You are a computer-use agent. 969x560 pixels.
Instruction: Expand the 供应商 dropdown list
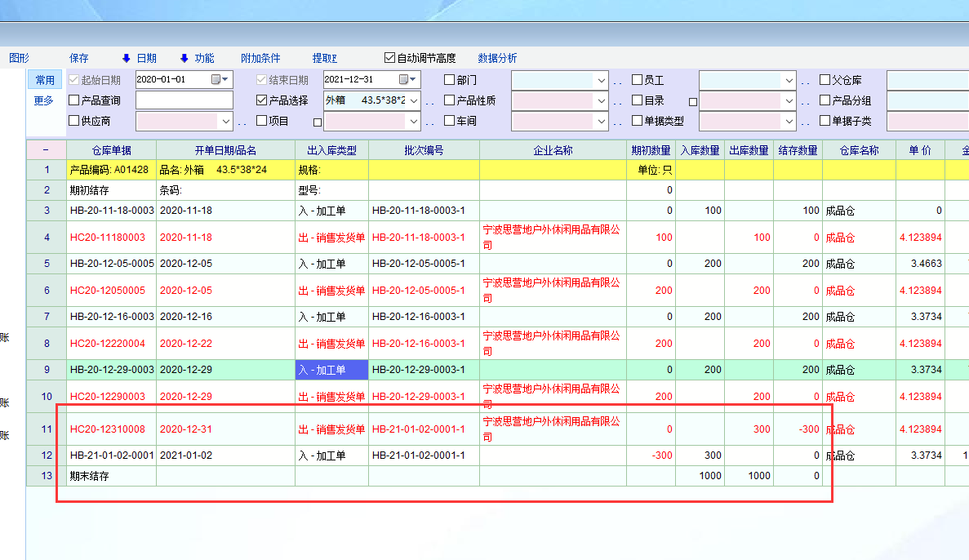pyautogui.click(x=226, y=122)
